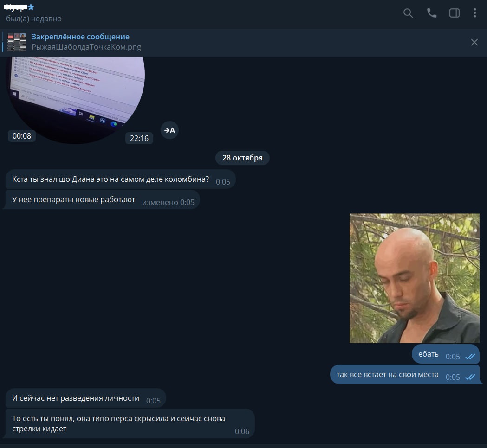
Task: Open pinned message РыжаяШаболдаТочкаКом.png
Action: tap(86, 47)
